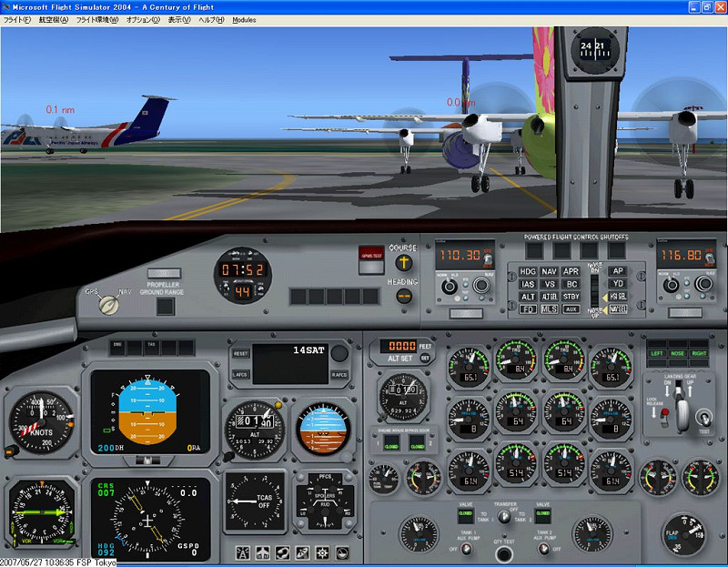This screenshot has height=567, width=728.
Task: Open the フライト環境(W) menu
Action: coord(97,20)
